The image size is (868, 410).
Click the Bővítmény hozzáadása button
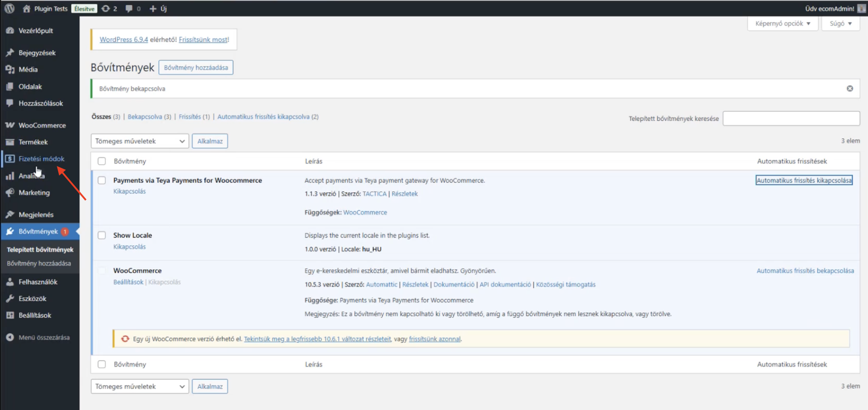point(196,67)
